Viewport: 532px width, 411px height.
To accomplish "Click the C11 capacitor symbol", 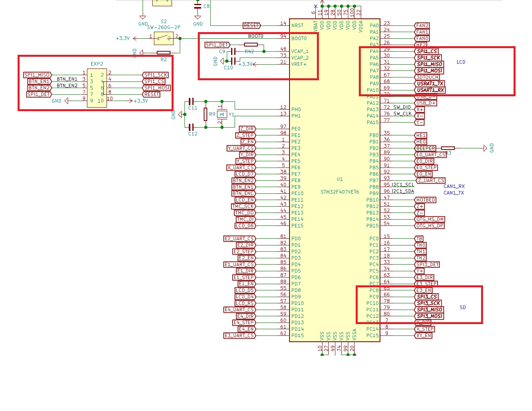I will pyautogui.click(x=191, y=101).
